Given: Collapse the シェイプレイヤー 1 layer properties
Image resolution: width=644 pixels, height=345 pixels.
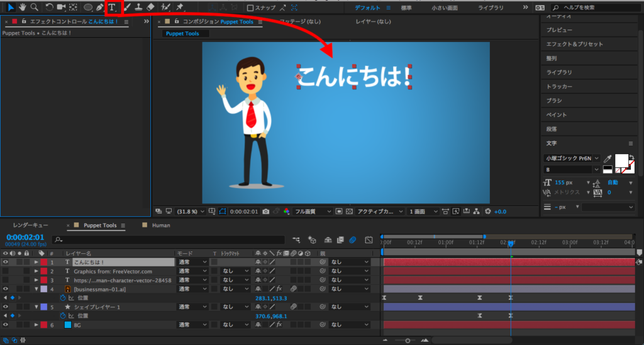Looking at the screenshot, I should pyautogui.click(x=36, y=307).
